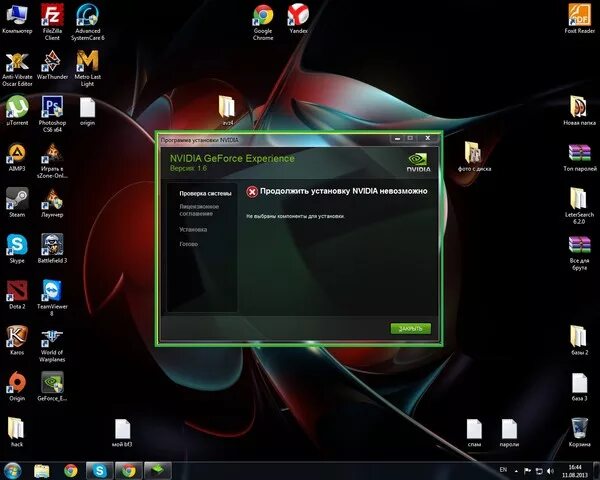Open Anti-Vibrate Oscar Editor shortcut
The height and width of the screenshot is (480, 600).
[17, 69]
